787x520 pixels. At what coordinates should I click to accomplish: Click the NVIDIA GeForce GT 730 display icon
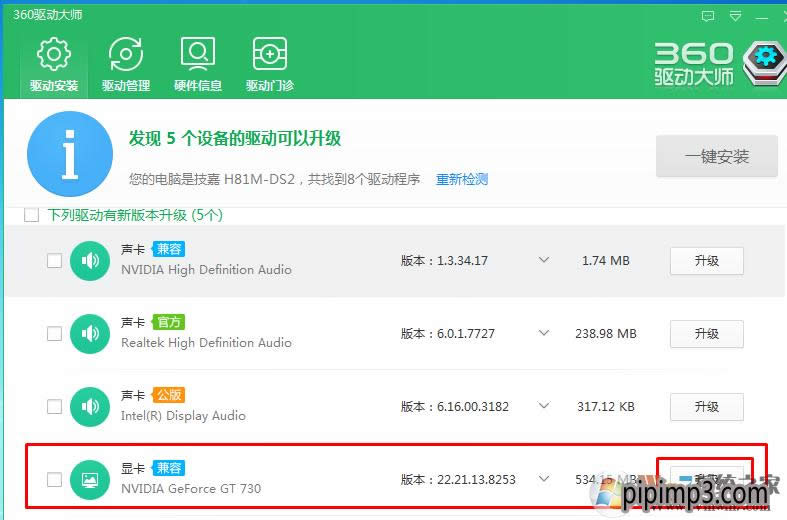(90, 480)
